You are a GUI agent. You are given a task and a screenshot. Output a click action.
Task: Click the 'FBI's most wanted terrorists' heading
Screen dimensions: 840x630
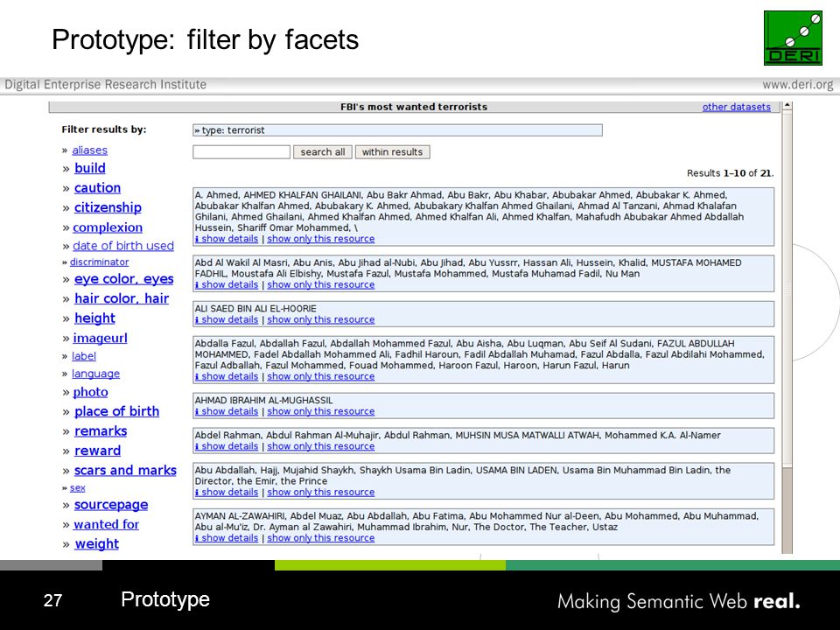click(x=414, y=107)
